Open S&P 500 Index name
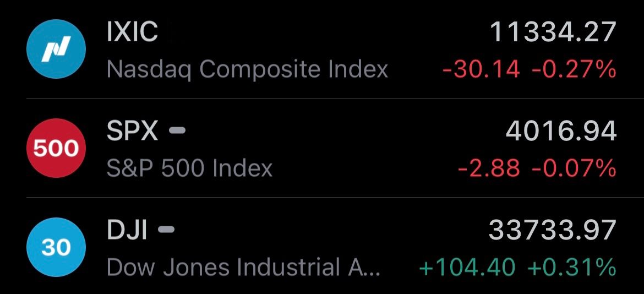 coord(190,168)
